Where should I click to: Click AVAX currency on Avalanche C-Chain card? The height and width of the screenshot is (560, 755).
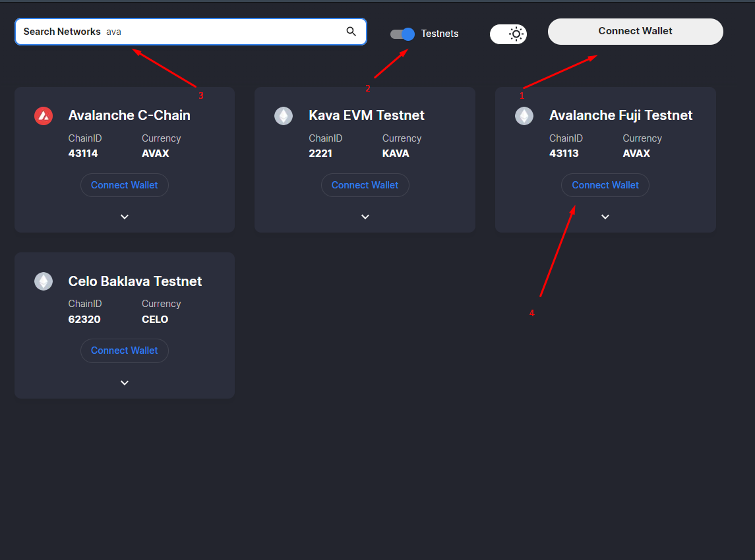155,154
